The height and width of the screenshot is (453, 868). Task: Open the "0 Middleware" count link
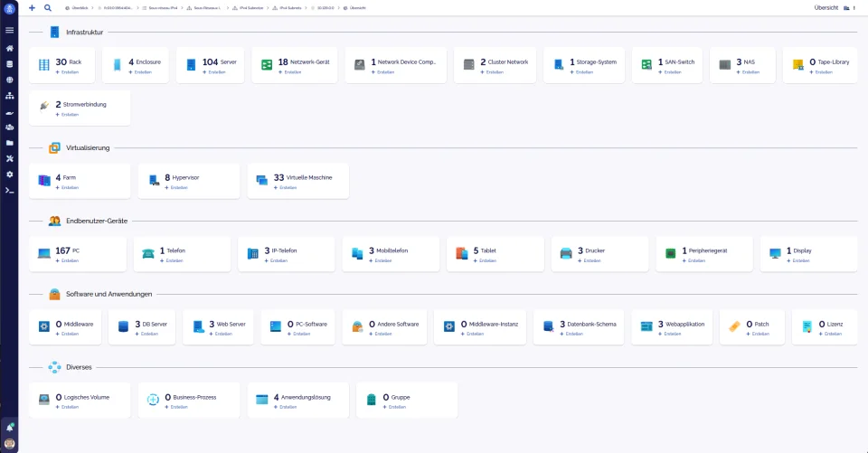[75, 324]
